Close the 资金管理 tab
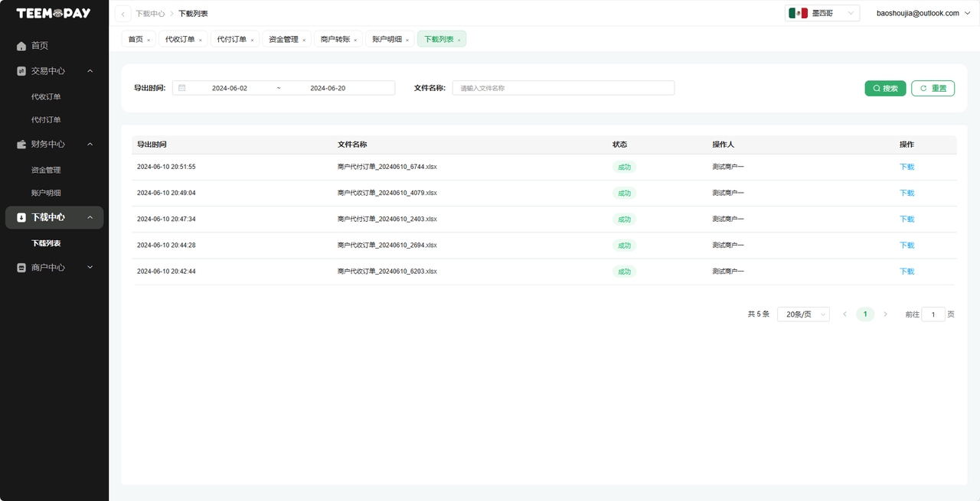This screenshot has height=501, width=980. point(304,40)
